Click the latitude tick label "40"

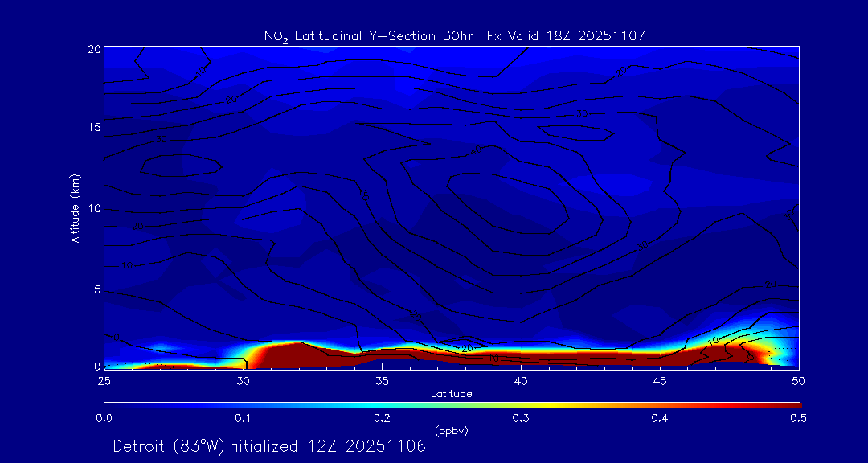[x=521, y=380]
